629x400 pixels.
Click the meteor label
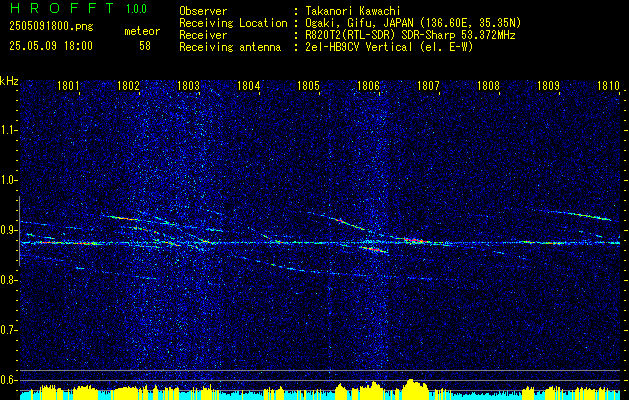[142, 31]
